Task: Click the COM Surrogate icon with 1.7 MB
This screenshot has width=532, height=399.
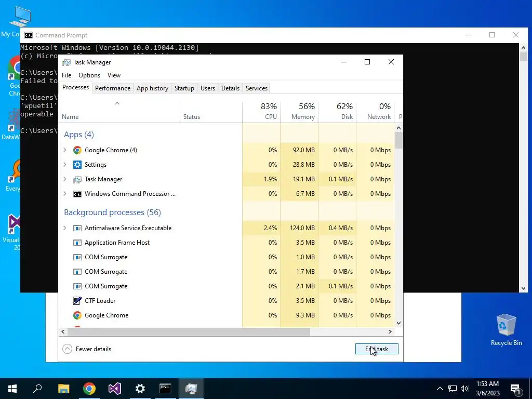Action: click(77, 272)
